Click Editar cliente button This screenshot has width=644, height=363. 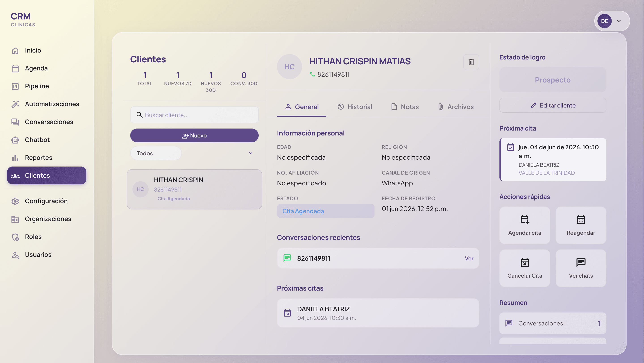click(x=553, y=105)
